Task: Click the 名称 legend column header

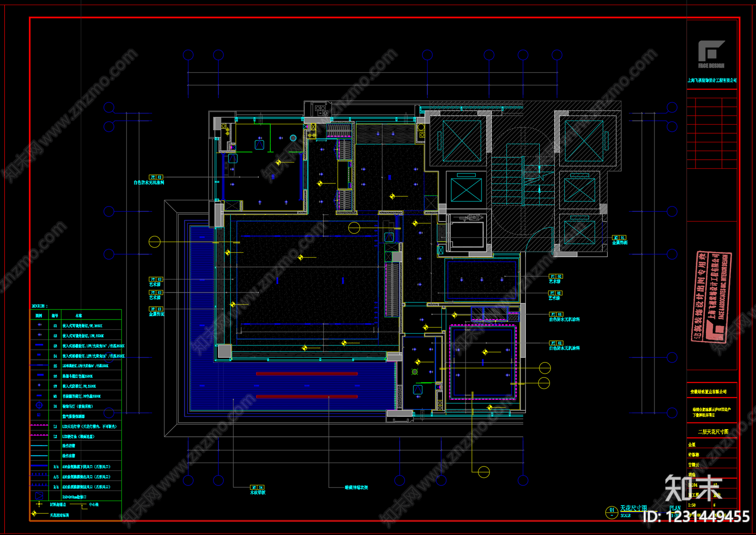Action: click(x=78, y=315)
